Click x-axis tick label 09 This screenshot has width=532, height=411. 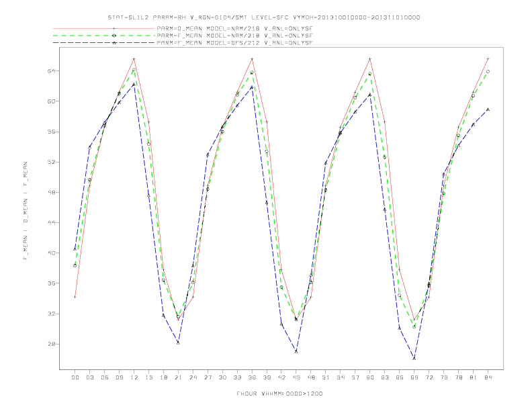(x=119, y=377)
